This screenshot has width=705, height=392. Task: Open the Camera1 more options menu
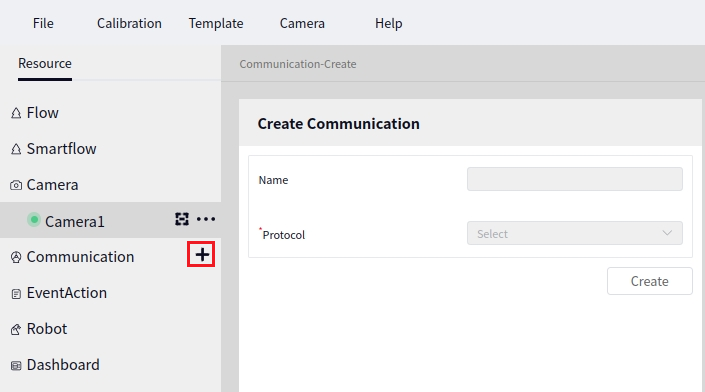click(x=206, y=219)
